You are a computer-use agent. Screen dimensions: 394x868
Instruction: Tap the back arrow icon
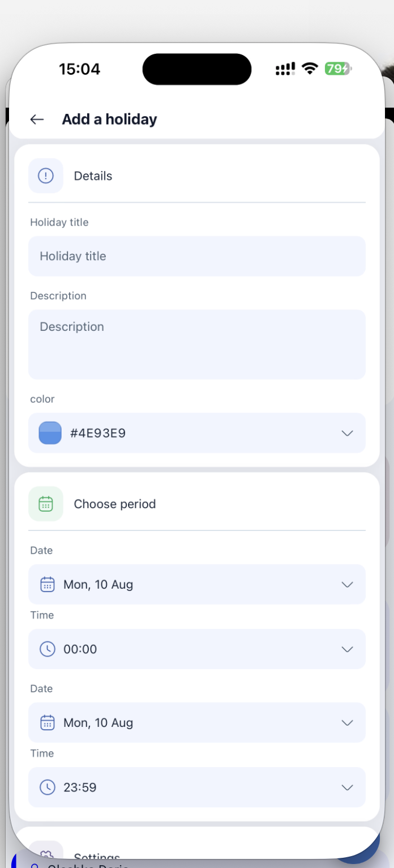37,119
